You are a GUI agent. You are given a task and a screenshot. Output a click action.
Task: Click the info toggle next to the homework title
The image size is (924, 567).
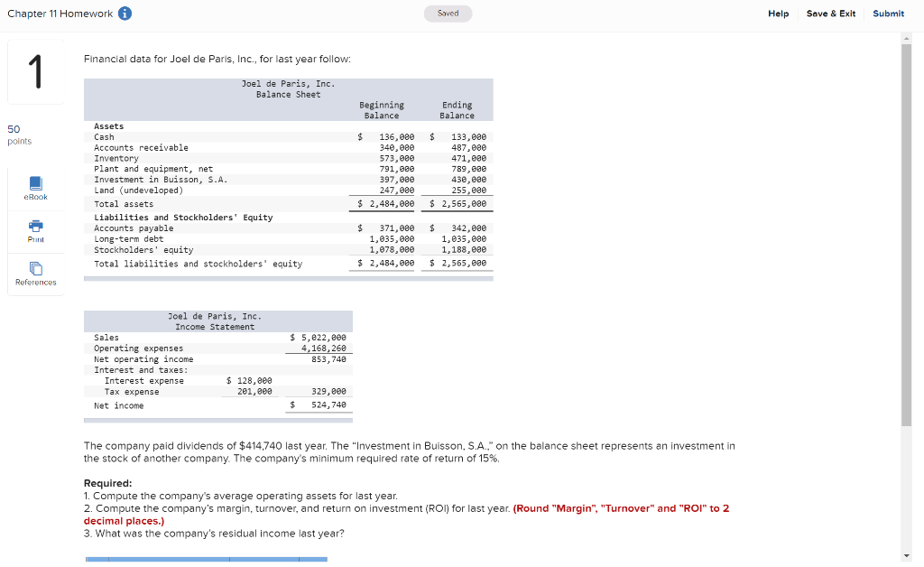click(x=125, y=14)
